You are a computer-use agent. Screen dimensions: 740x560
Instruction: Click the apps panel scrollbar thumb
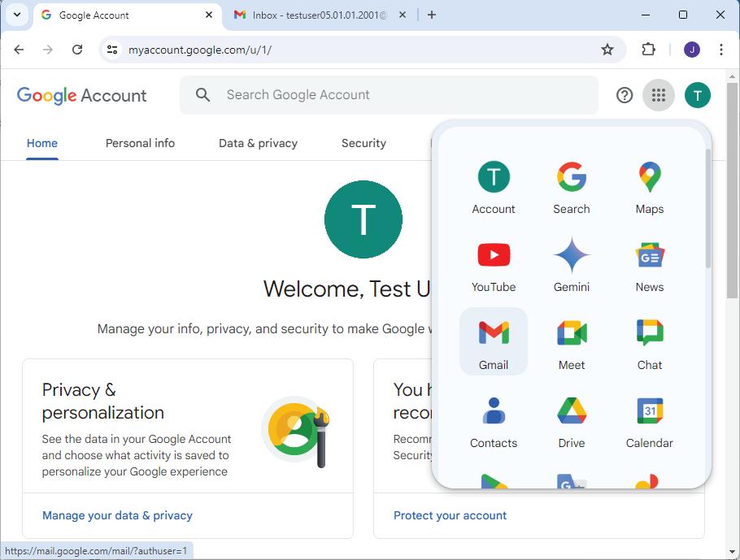point(708,207)
